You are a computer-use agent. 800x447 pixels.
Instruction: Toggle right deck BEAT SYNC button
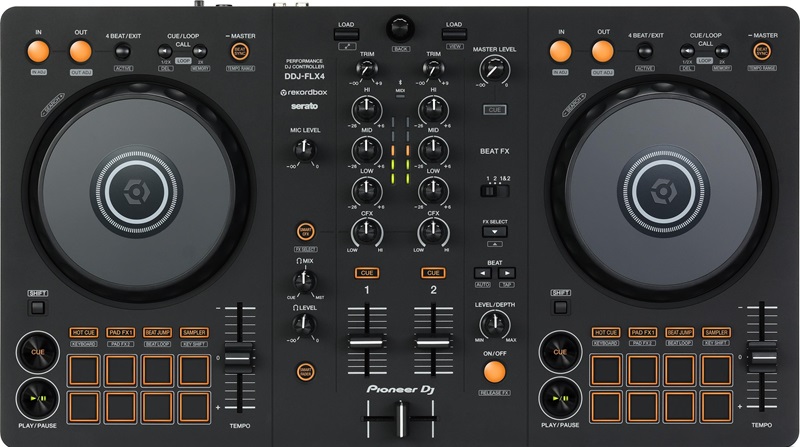tap(762, 52)
